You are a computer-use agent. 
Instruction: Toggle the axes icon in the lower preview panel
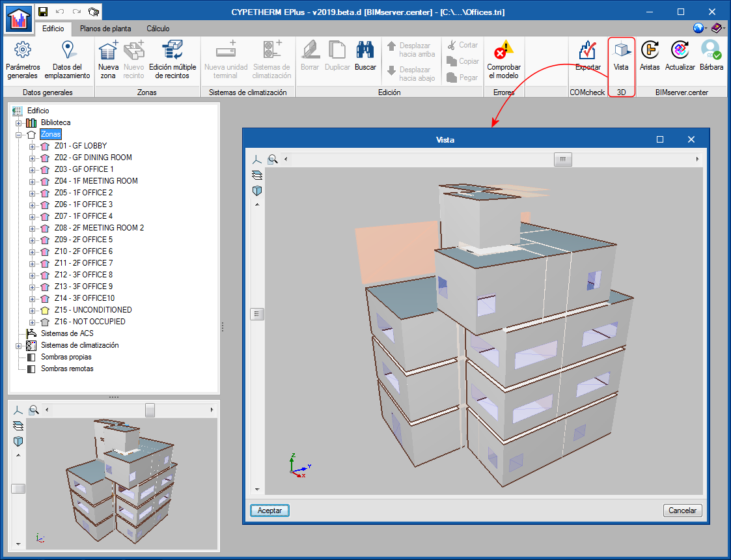pyautogui.click(x=18, y=410)
